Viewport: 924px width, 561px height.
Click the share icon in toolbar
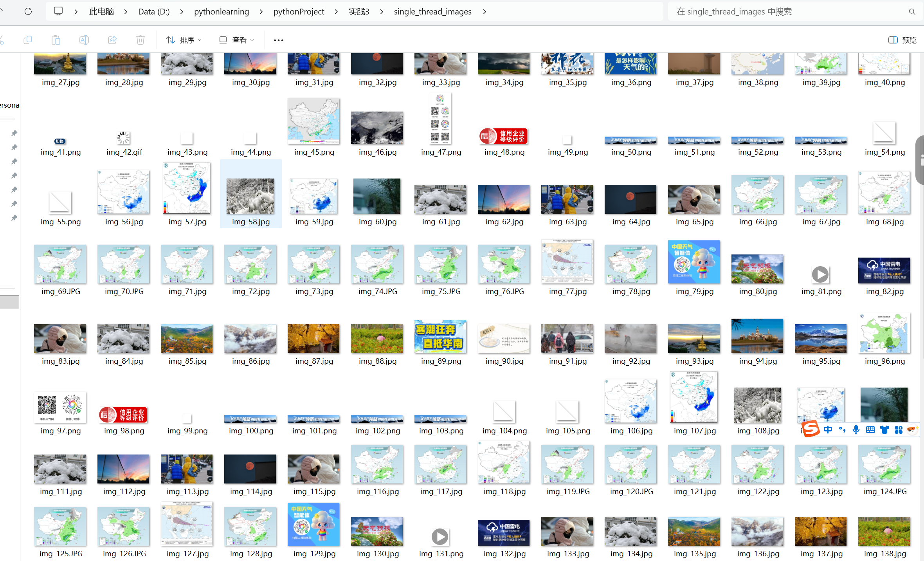112,40
